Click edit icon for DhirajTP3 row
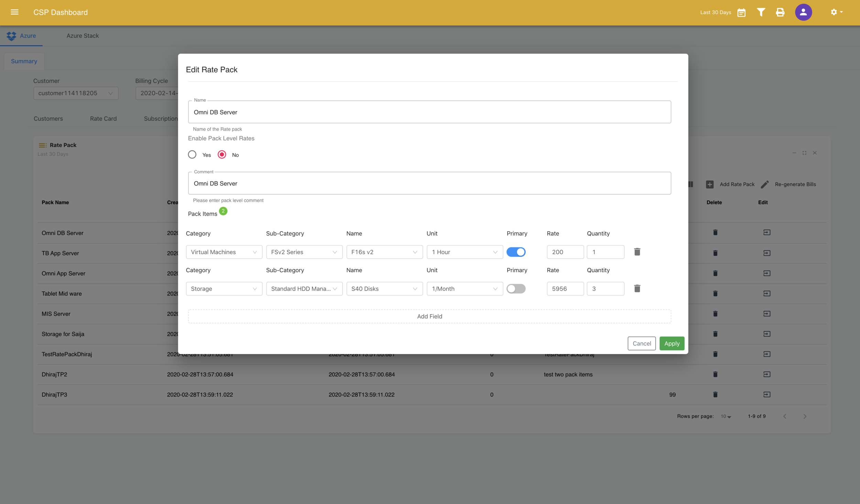 766,395
